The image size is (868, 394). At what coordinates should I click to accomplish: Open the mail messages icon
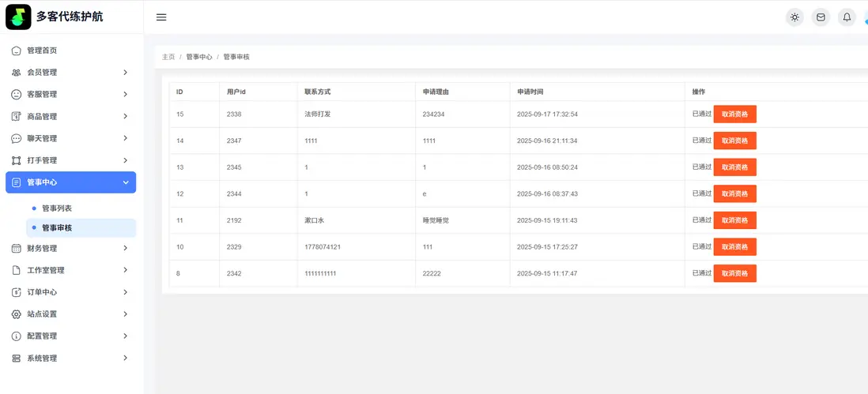pos(821,17)
